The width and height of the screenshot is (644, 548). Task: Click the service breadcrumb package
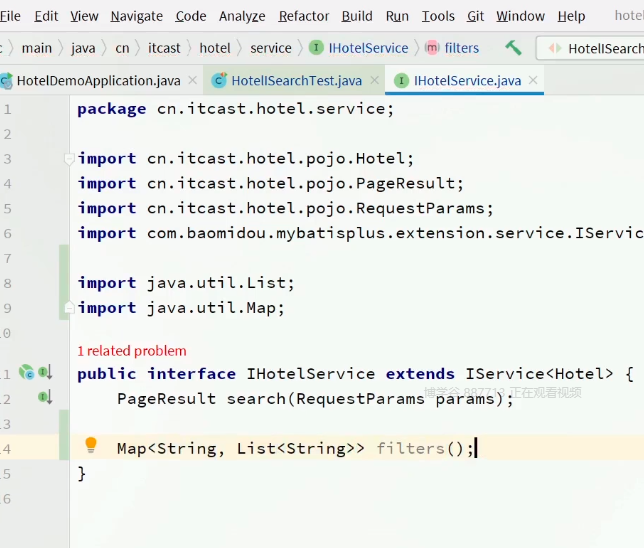point(271,48)
